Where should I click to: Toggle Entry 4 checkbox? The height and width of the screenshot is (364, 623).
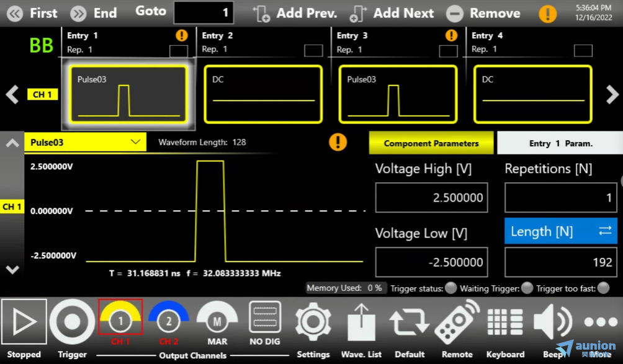click(x=583, y=50)
